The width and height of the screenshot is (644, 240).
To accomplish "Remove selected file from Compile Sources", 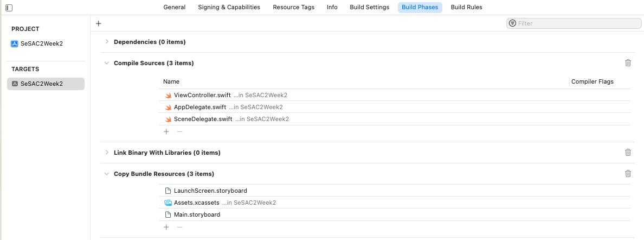I will (179, 132).
